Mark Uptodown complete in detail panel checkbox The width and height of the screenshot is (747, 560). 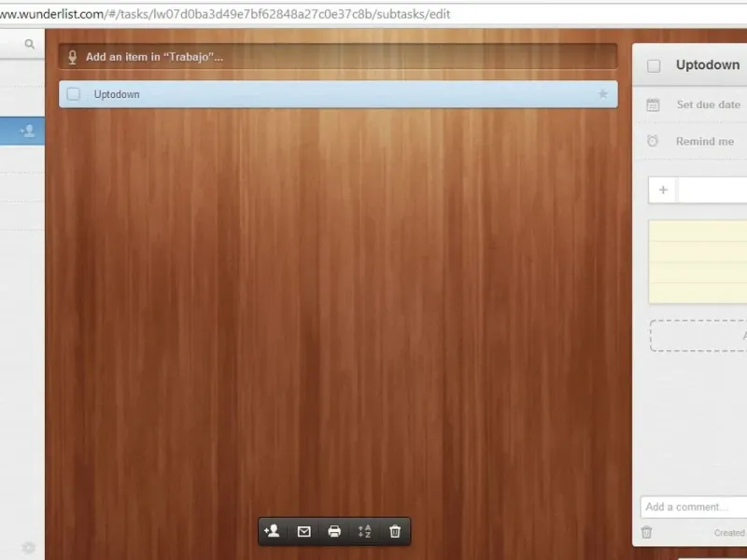click(x=654, y=65)
